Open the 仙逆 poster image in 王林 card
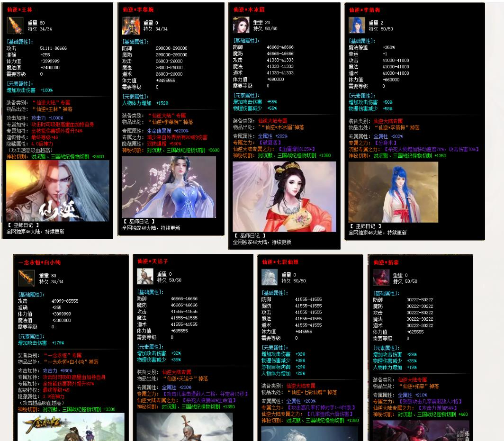 pyautogui.click(x=58, y=190)
